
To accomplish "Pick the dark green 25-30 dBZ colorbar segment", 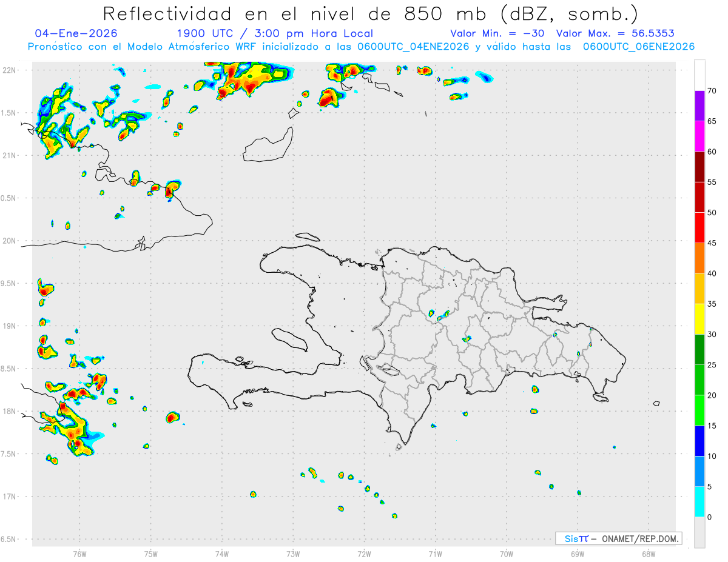I will 699,350.
